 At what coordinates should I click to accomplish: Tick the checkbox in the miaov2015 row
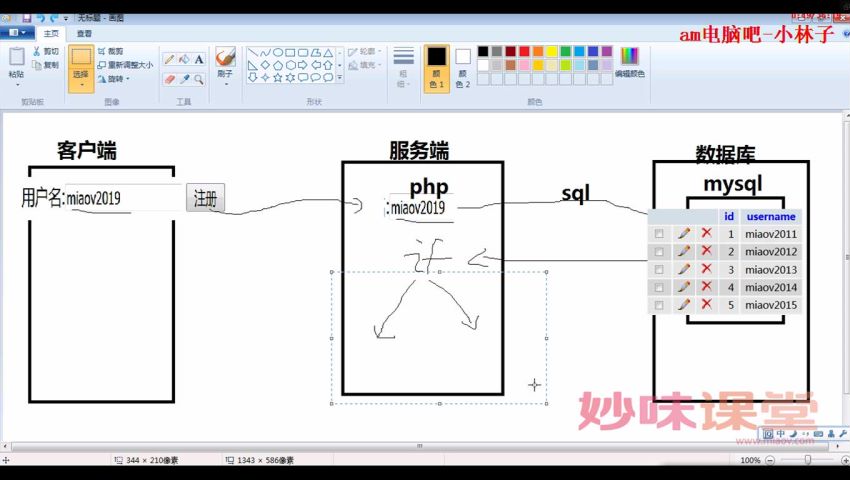[658, 305]
